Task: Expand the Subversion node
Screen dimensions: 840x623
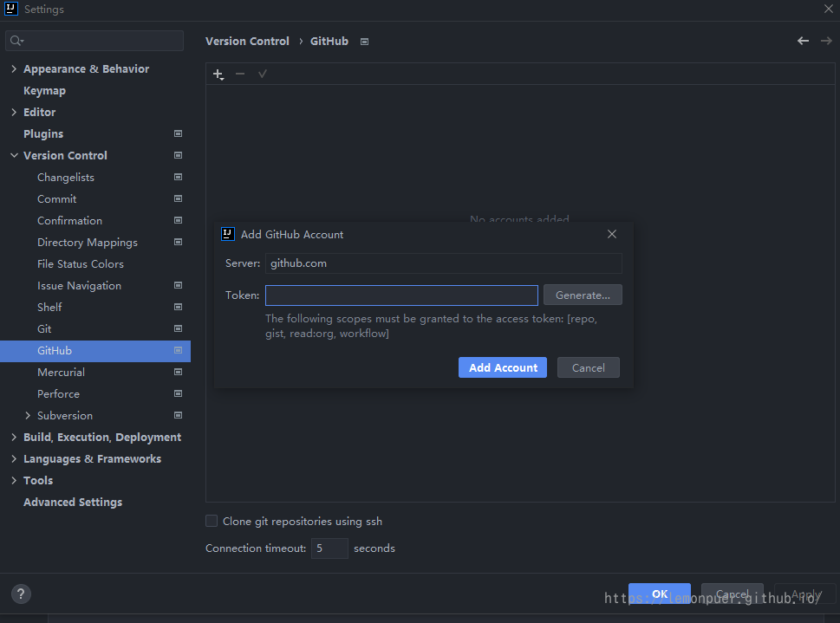Action: (x=28, y=415)
